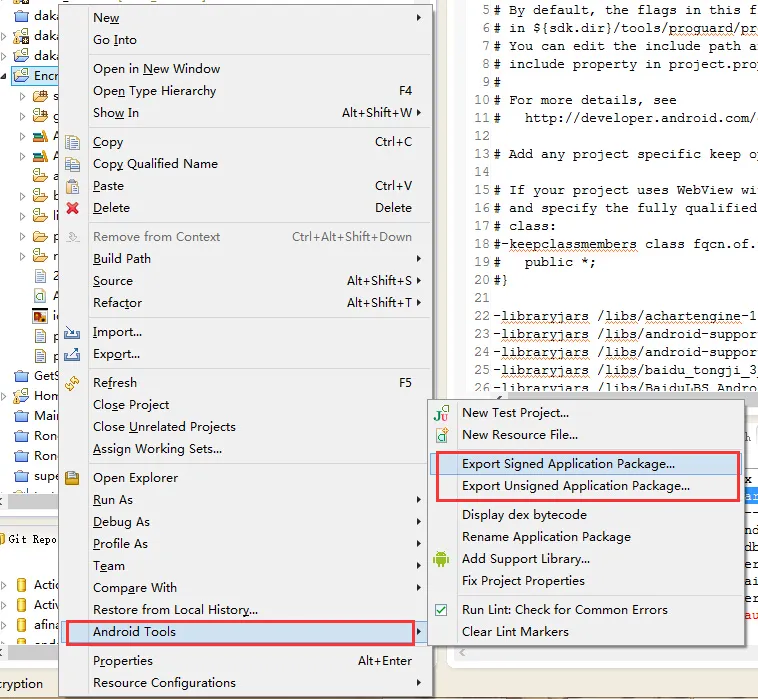Click the Paste clipboard icon
Screen dimensions: 758x699
click(73, 186)
